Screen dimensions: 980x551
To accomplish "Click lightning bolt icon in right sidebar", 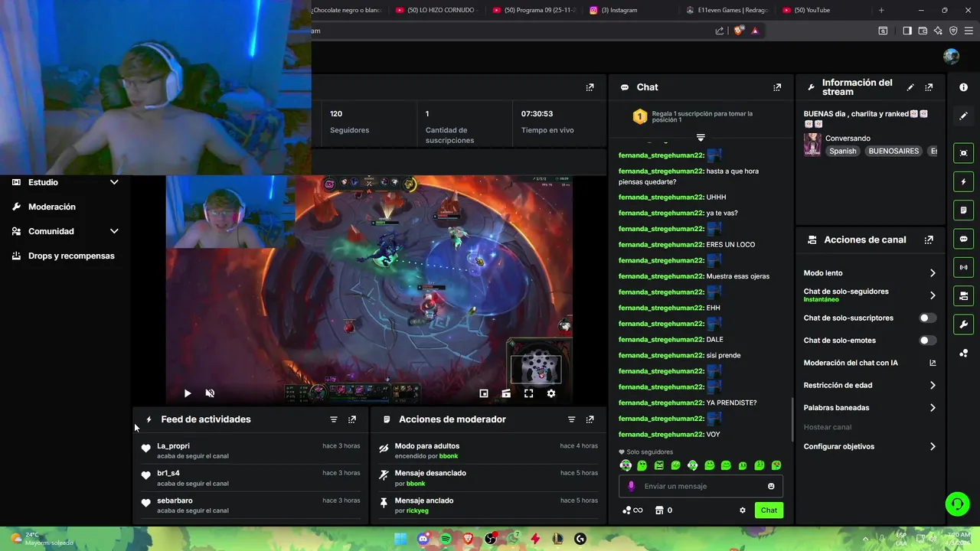I will coord(964,182).
